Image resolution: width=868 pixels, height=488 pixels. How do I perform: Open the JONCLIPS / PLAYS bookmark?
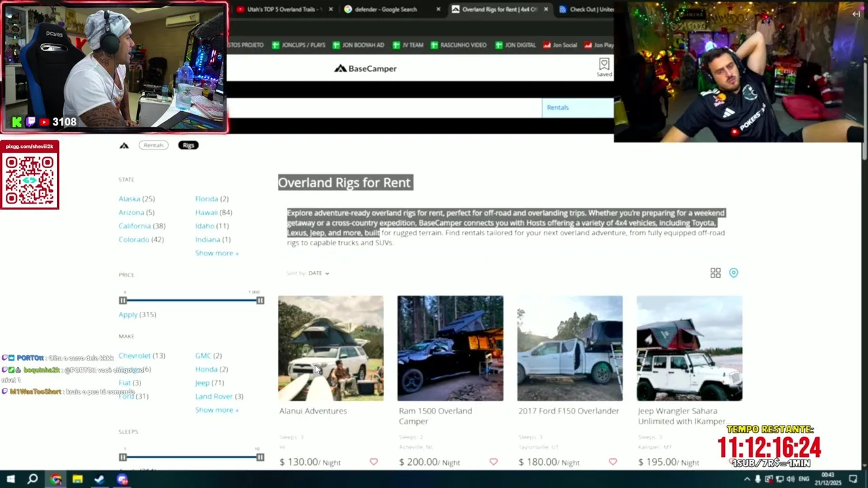[x=298, y=45]
